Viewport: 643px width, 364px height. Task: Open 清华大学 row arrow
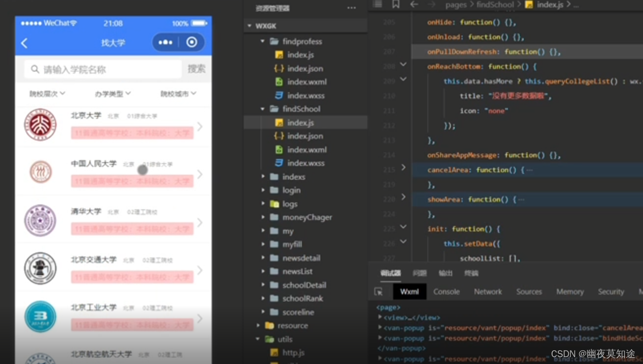coord(200,223)
